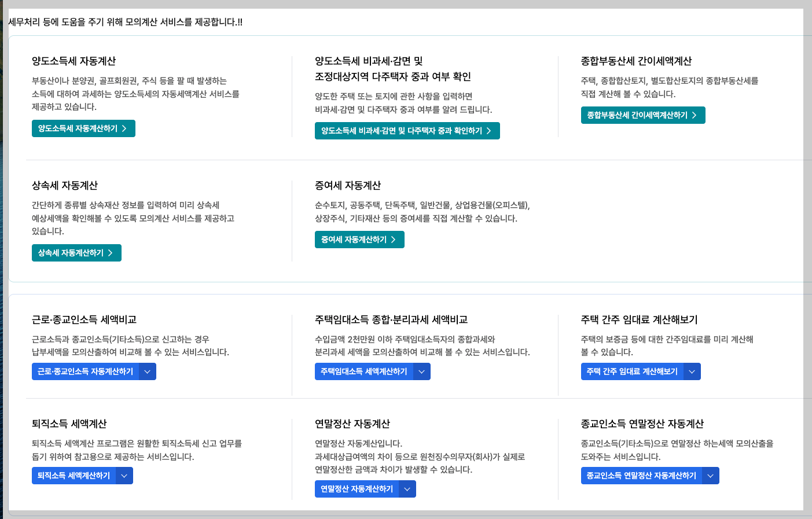
Task: Click the 증여세 자동계산하기 button
Action: [359, 239]
